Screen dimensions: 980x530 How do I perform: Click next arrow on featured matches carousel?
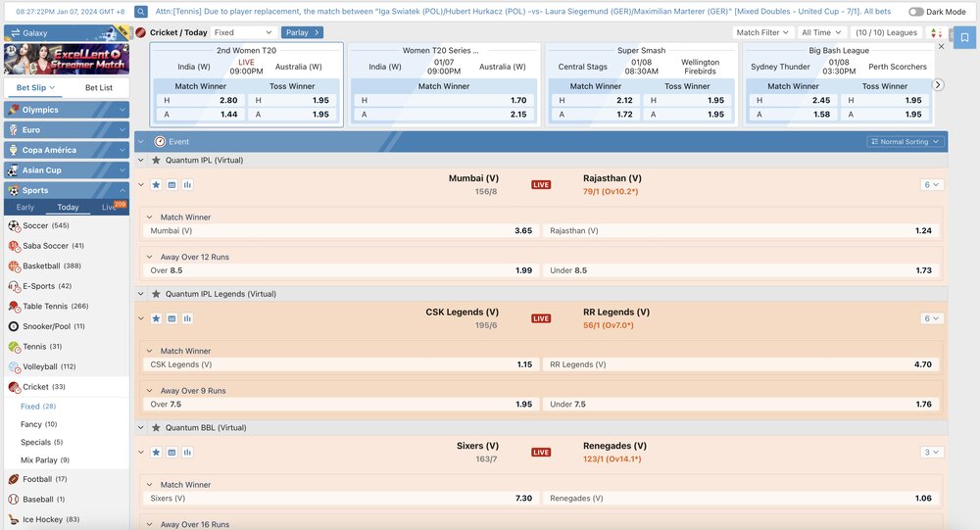(x=938, y=85)
